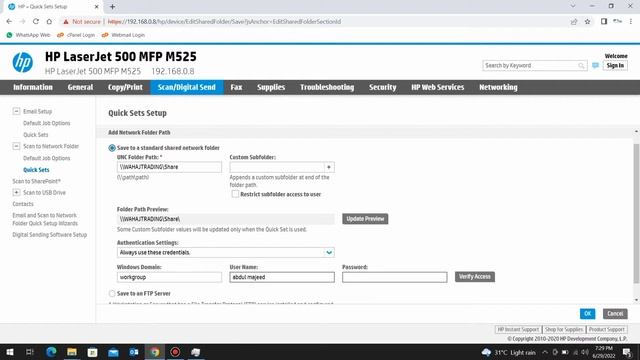Collapse the Email Setup tree node
The image size is (640, 360).
point(16,111)
